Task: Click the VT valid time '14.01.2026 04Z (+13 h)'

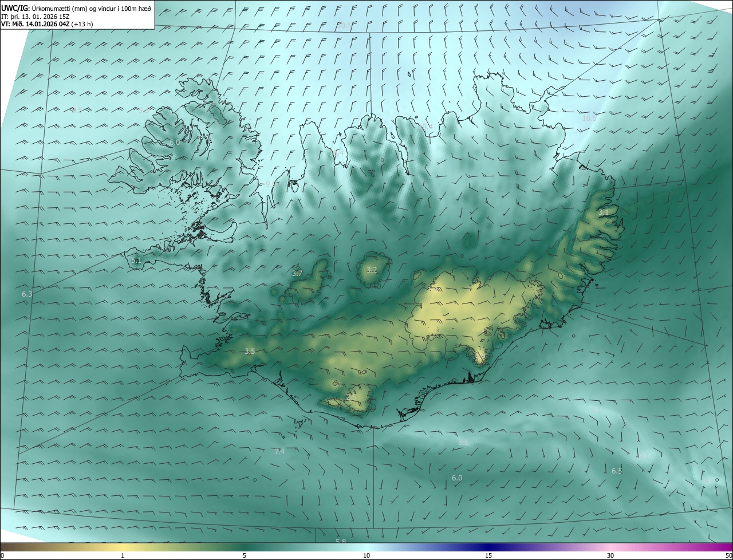Action: [60, 24]
